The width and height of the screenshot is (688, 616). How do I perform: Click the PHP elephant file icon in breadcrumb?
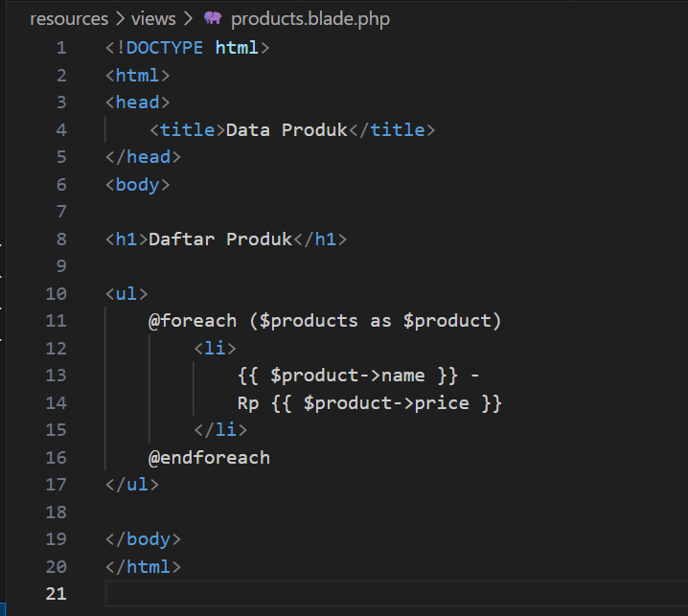tap(213, 18)
